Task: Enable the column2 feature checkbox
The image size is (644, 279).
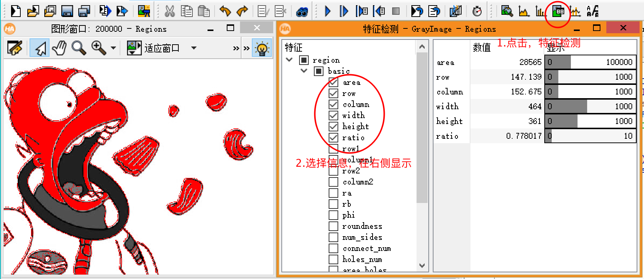Action: click(333, 182)
